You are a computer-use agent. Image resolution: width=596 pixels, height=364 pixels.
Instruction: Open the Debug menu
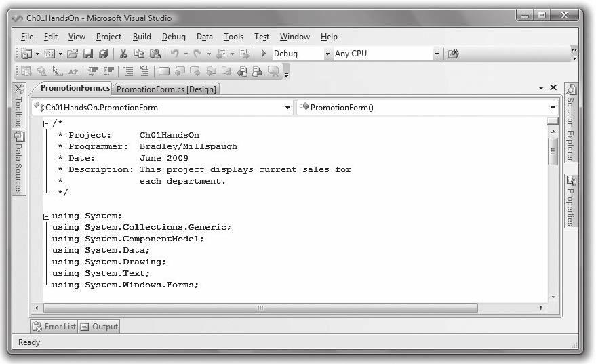(x=174, y=37)
